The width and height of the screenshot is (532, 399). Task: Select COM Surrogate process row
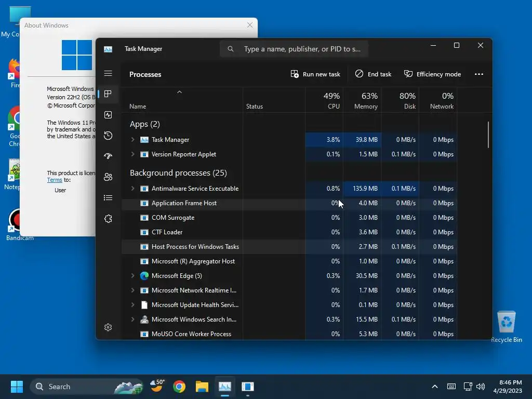pos(289,218)
